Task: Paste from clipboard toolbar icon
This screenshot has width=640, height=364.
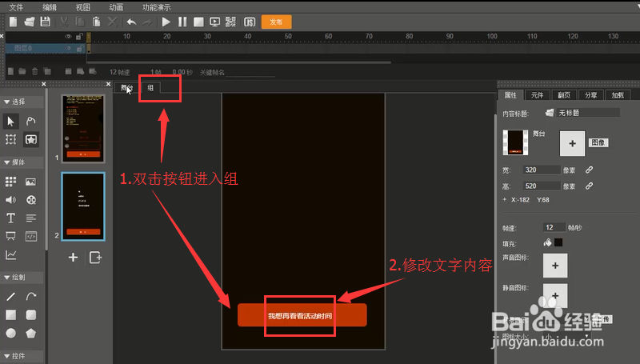Action: 96,22
